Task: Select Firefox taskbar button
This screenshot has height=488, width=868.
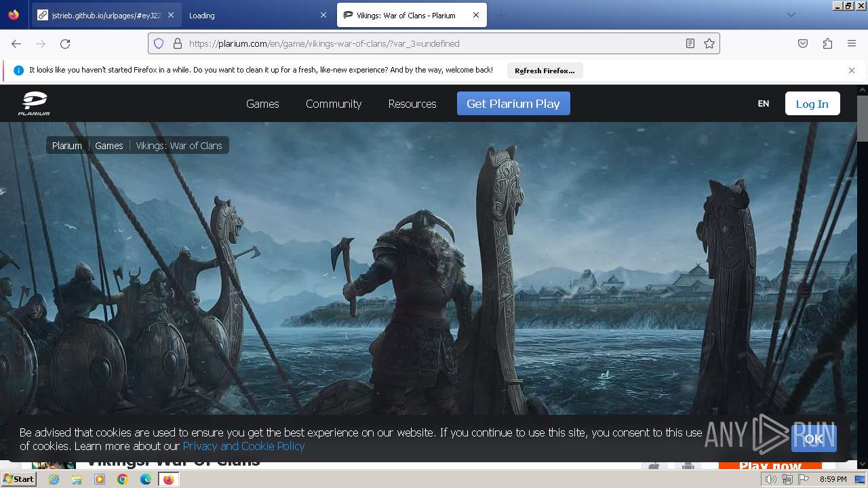Action: [169, 479]
